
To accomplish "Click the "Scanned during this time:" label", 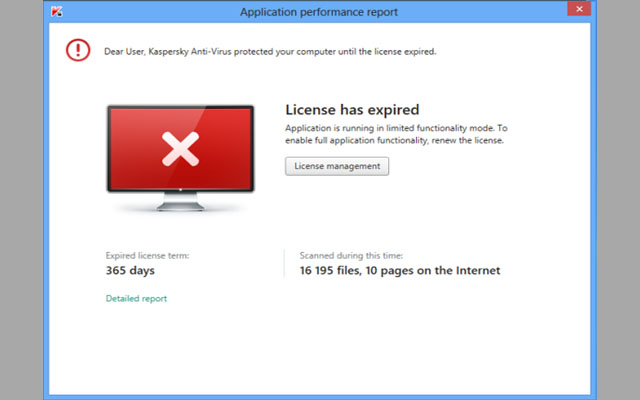I will tap(351, 255).
